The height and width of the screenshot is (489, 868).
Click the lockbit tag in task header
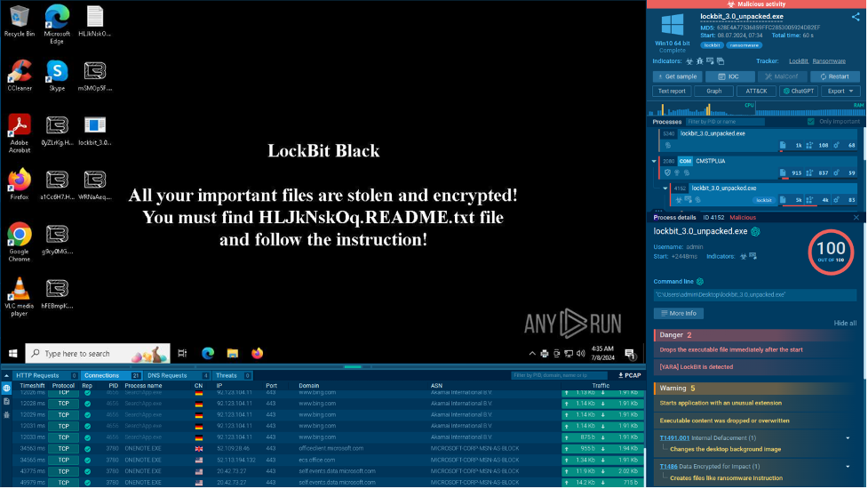click(712, 46)
